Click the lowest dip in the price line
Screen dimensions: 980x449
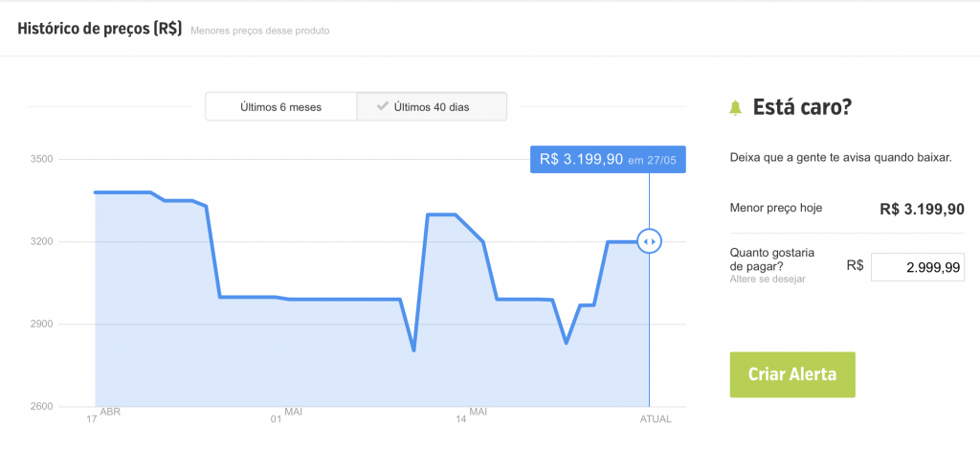(x=413, y=350)
